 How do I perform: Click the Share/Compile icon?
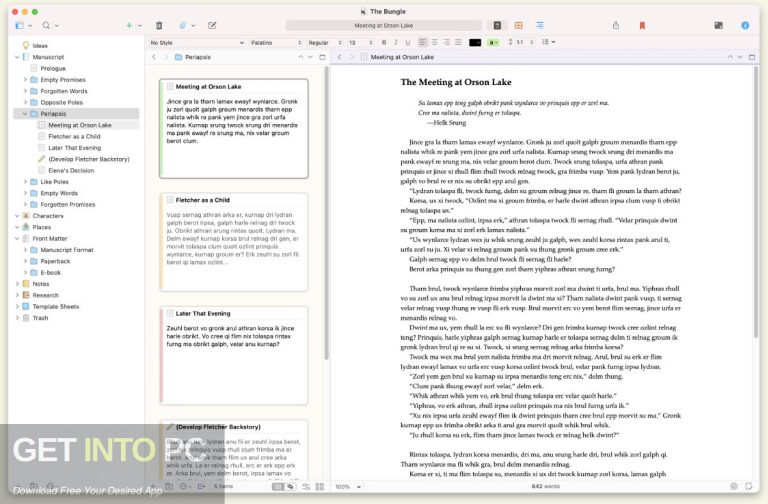tap(616, 25)
